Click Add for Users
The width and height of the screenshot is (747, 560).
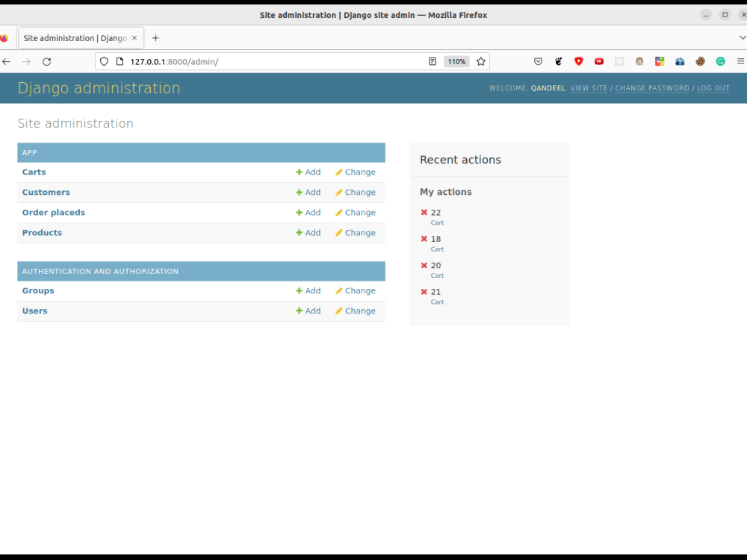[309, 311]
